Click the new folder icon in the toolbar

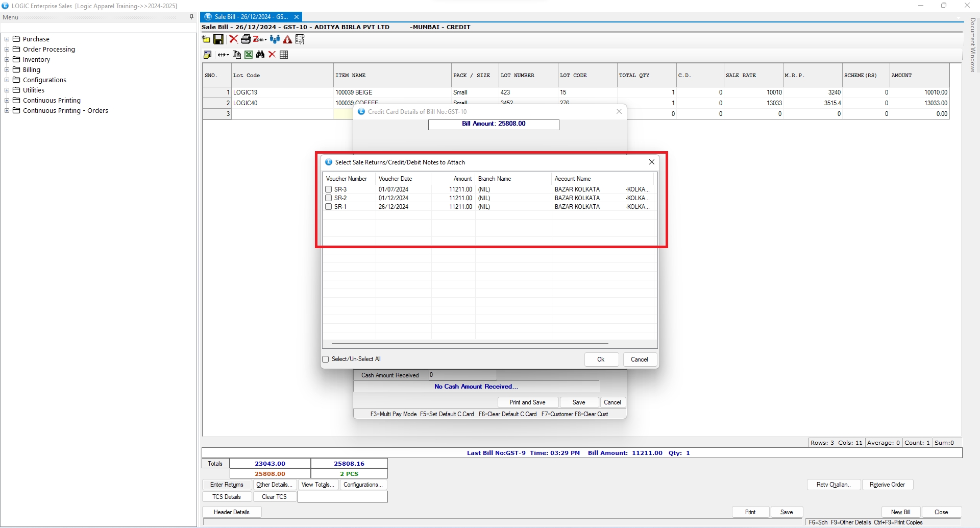point(206,39)
